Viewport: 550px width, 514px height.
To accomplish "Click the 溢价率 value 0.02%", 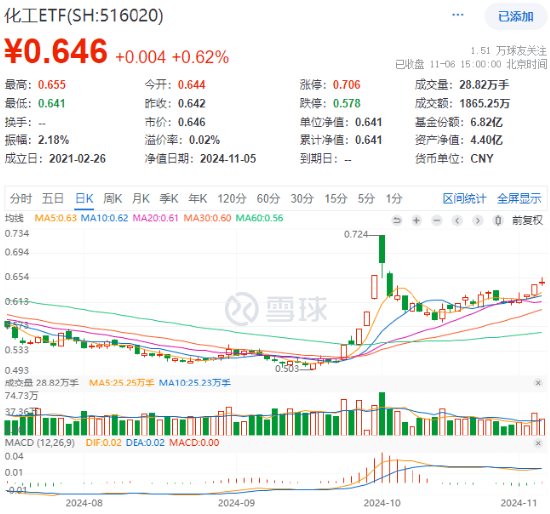I will coord(204,140).
